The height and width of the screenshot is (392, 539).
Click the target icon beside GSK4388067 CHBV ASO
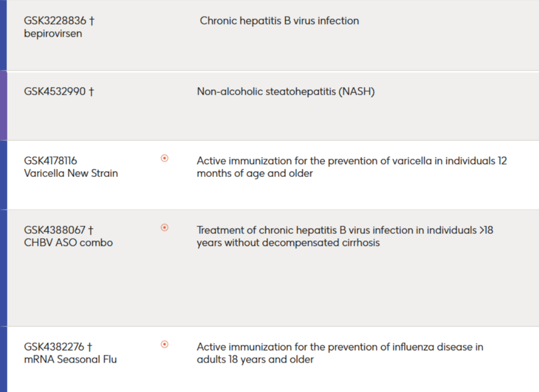click(165, 227)
